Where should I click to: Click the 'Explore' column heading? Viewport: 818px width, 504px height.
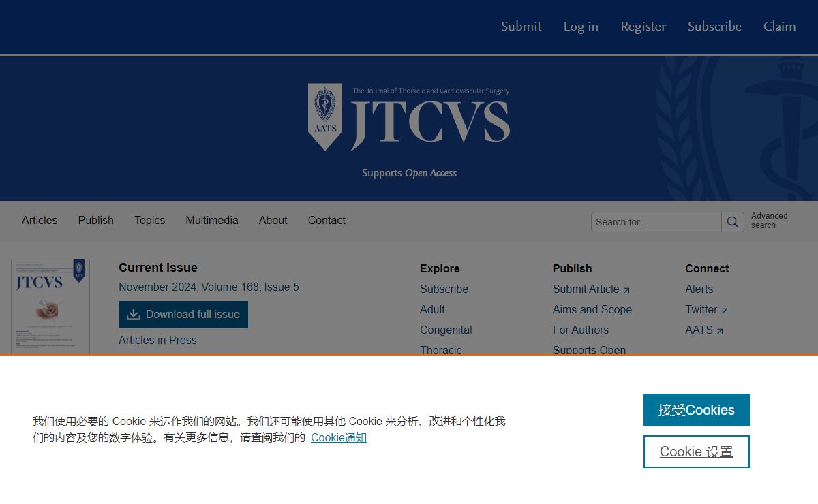tap(440, 269)
